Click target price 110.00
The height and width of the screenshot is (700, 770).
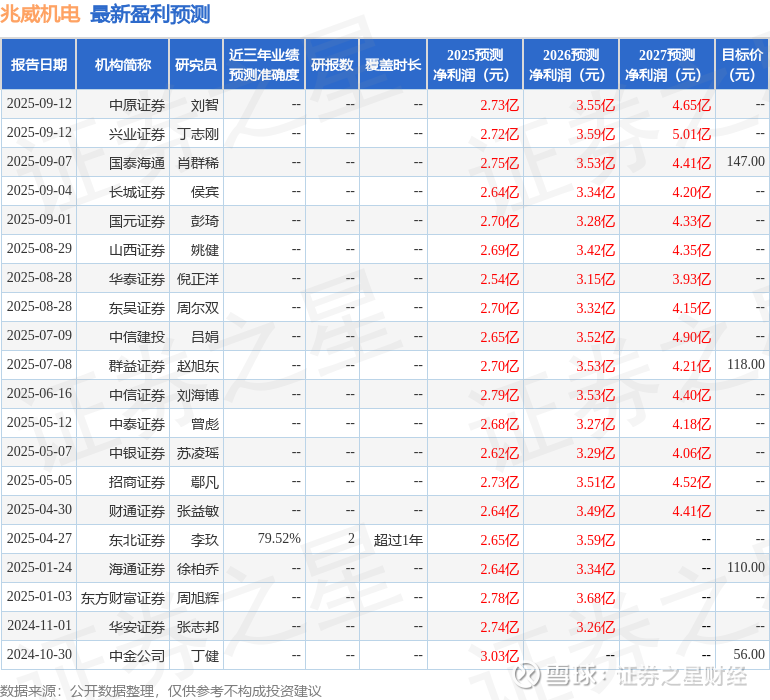745,567
